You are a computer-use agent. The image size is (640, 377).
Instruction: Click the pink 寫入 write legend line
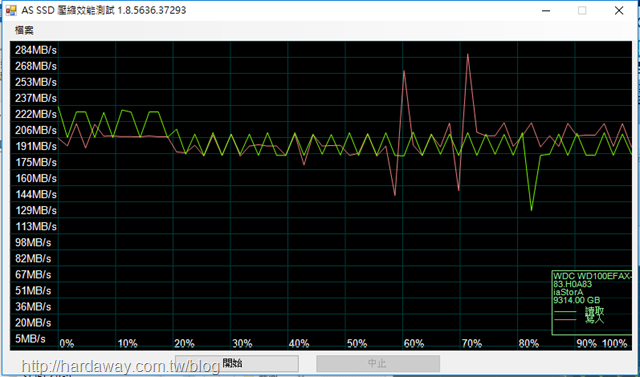[x=565, y=319]
